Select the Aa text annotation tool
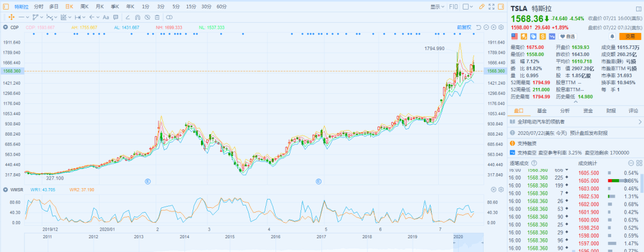The width and height of the screenshot is (644, 252). tap(106, 17)
